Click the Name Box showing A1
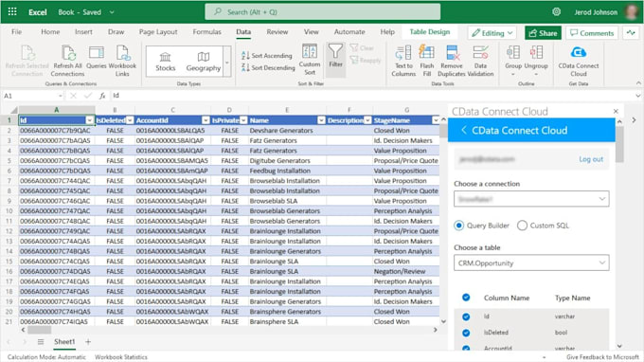 click(32, 96)
